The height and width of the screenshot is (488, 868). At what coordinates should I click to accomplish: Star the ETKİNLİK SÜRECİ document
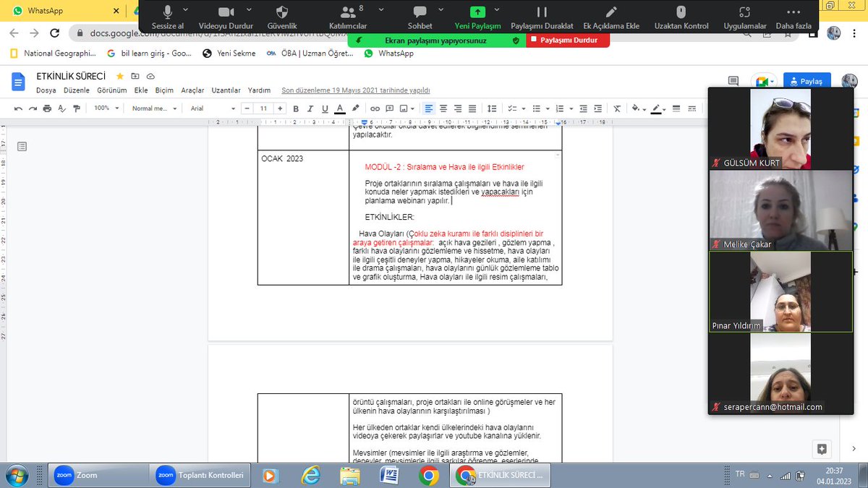(x=120, y=76)
